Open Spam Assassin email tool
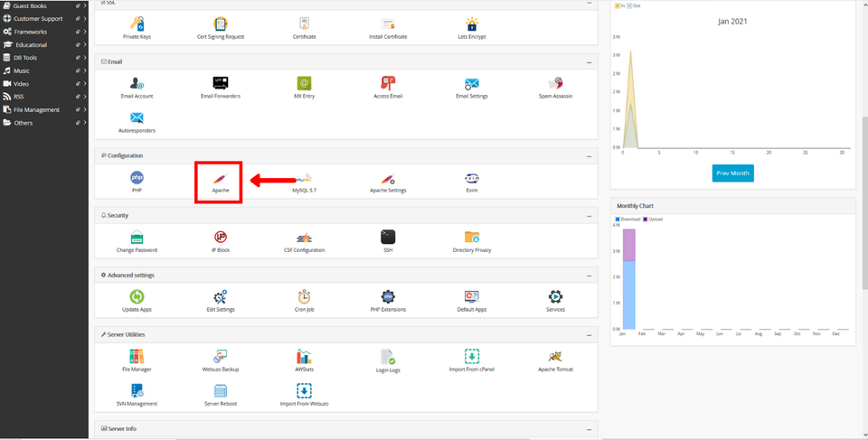This screenshot has height=440, width=868. (555, 84)
